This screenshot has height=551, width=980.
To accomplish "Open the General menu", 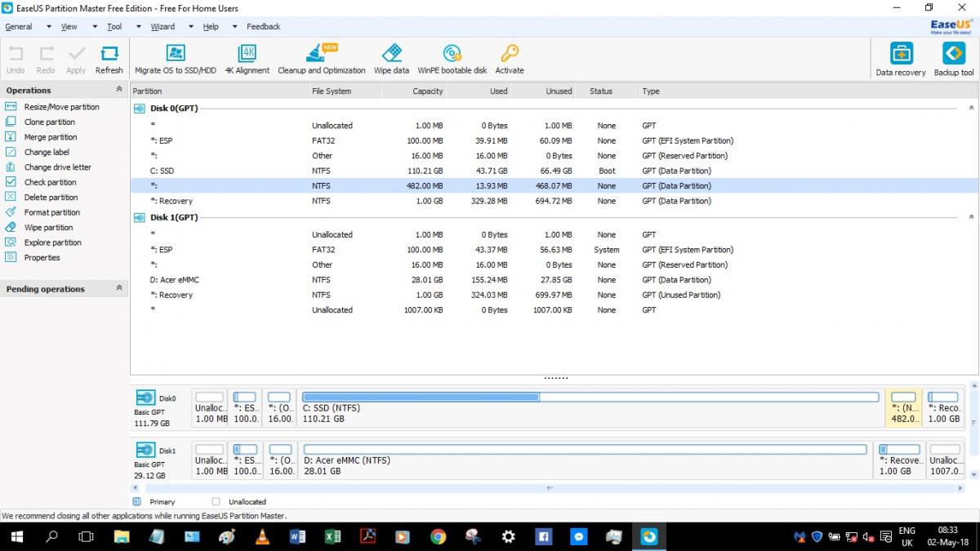I will 19,27.
